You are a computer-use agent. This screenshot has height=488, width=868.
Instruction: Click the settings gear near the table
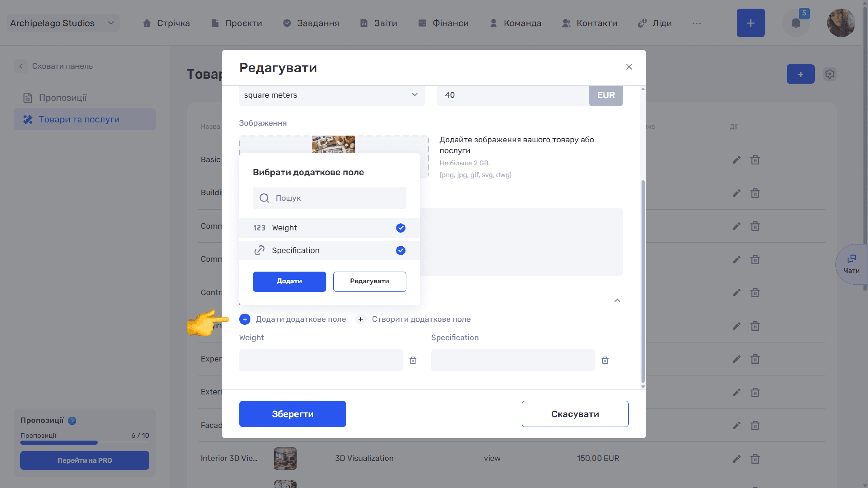[x=830, y=74]
